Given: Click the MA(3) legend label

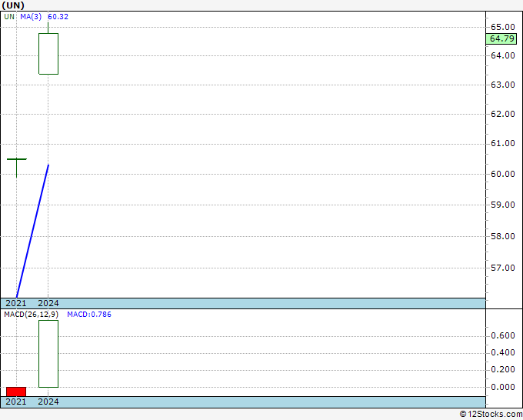Looking at the screenshot, I should (x=31, y=17).
